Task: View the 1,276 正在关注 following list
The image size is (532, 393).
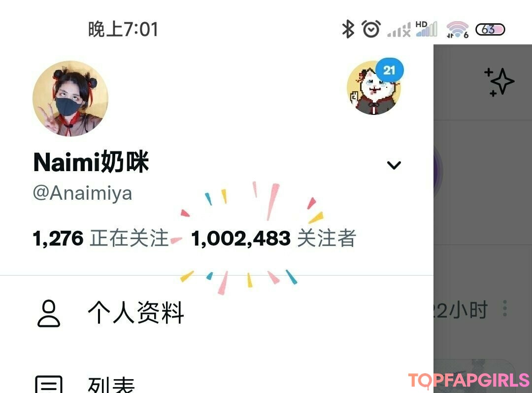Action: pyautogui.click(x=101, y=238)
